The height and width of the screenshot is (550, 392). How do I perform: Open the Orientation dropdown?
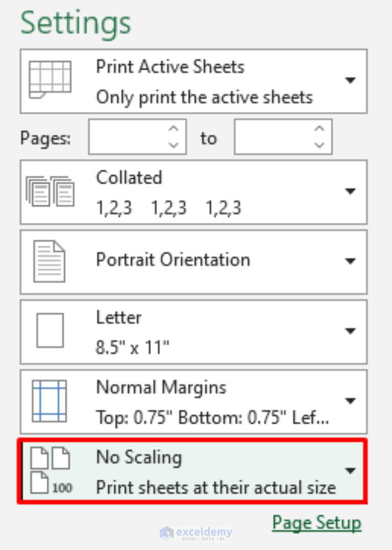(351, 261)
